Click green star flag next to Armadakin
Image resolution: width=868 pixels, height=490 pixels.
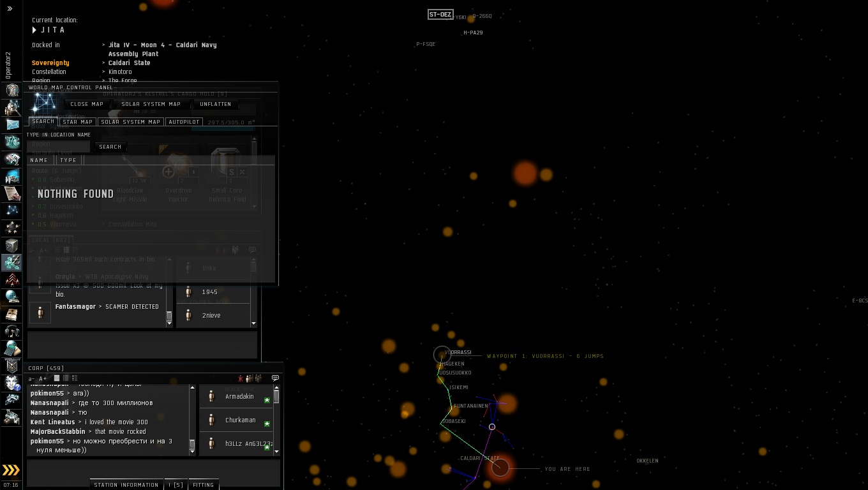[x=267, y=400]
